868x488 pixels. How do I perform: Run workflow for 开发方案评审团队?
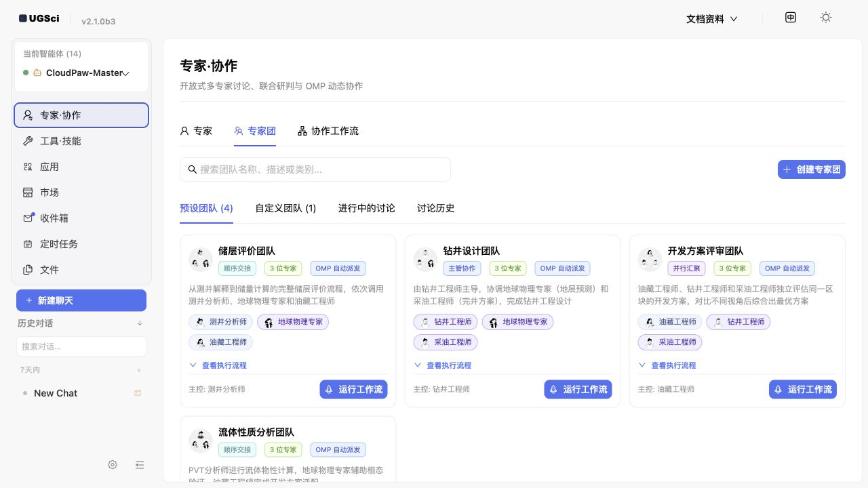803,389
